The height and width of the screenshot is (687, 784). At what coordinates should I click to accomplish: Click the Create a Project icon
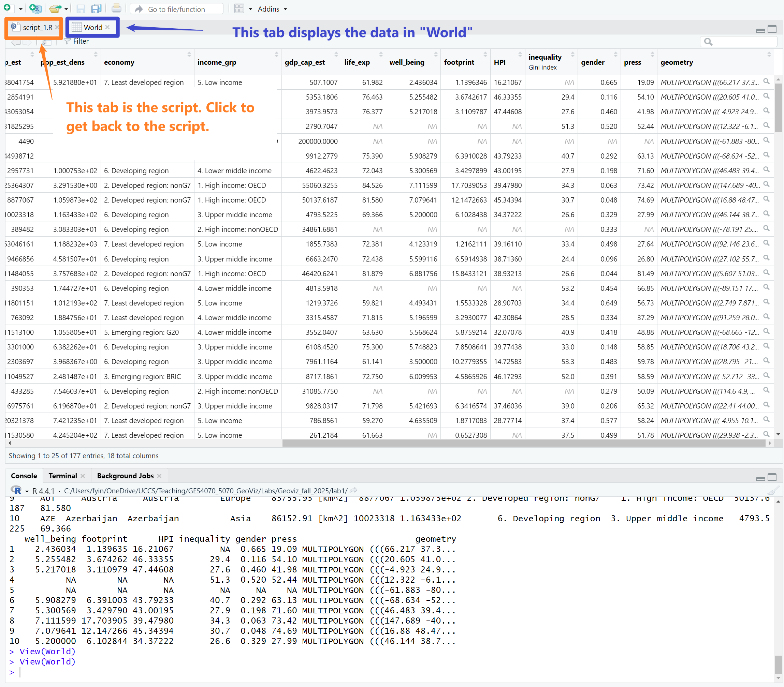35,9
